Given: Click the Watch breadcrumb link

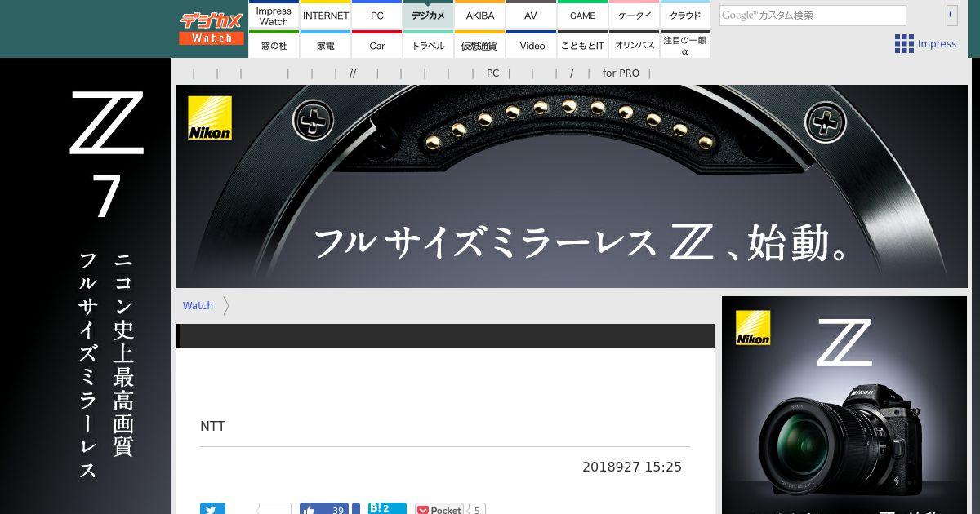Looking at the screenshot, I should [198, 305].
